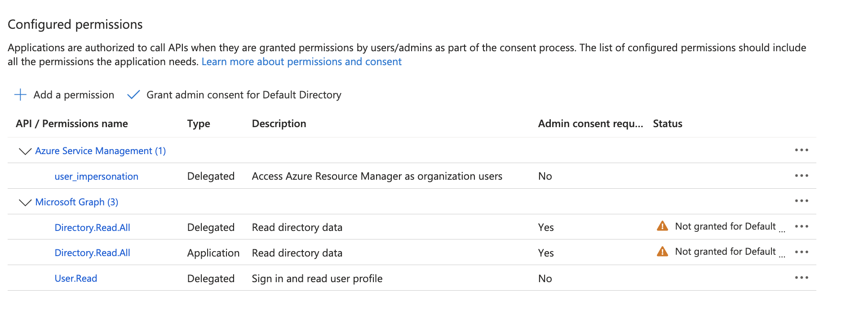Click the Azure Service Management (1) link

pos(100,151)
